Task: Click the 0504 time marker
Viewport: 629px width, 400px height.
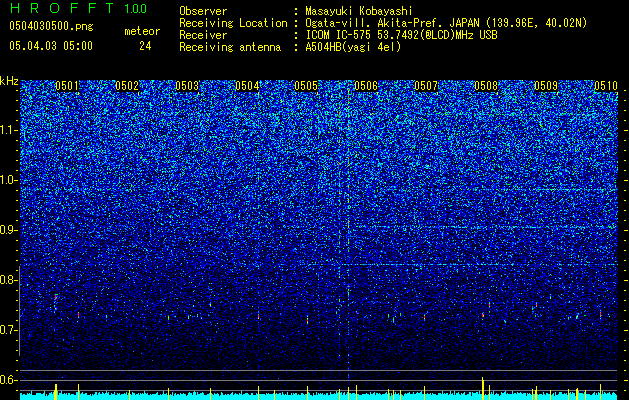Action: [247, 86]
